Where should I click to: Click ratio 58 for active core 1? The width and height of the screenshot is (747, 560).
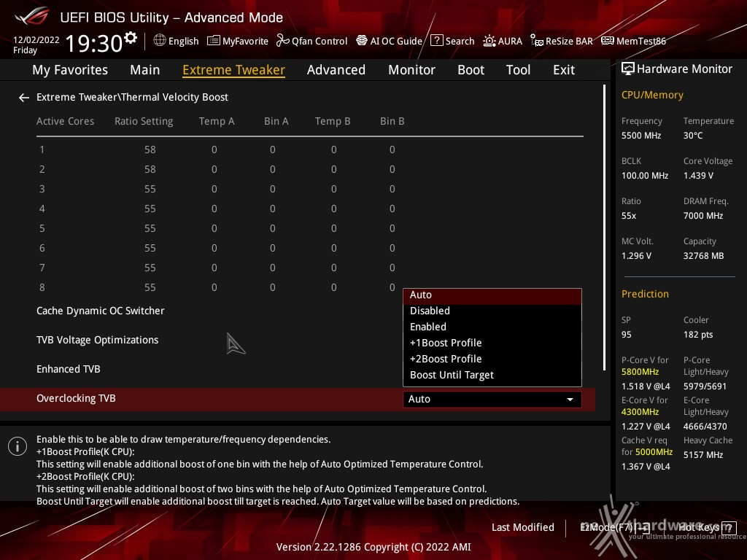[x=150, y=150]
